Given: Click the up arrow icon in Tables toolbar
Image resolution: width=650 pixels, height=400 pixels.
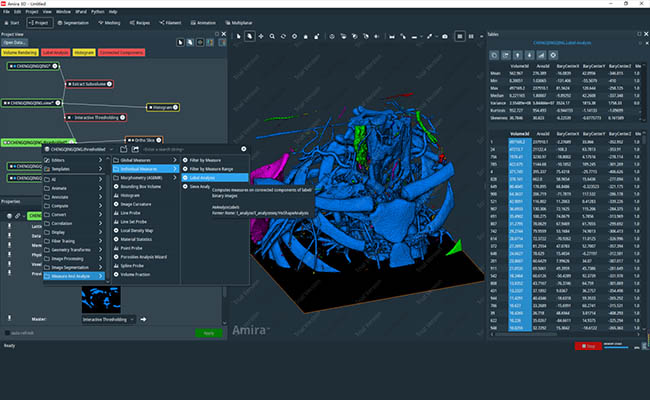Looking at the screenshot, I should click(518, 55).
